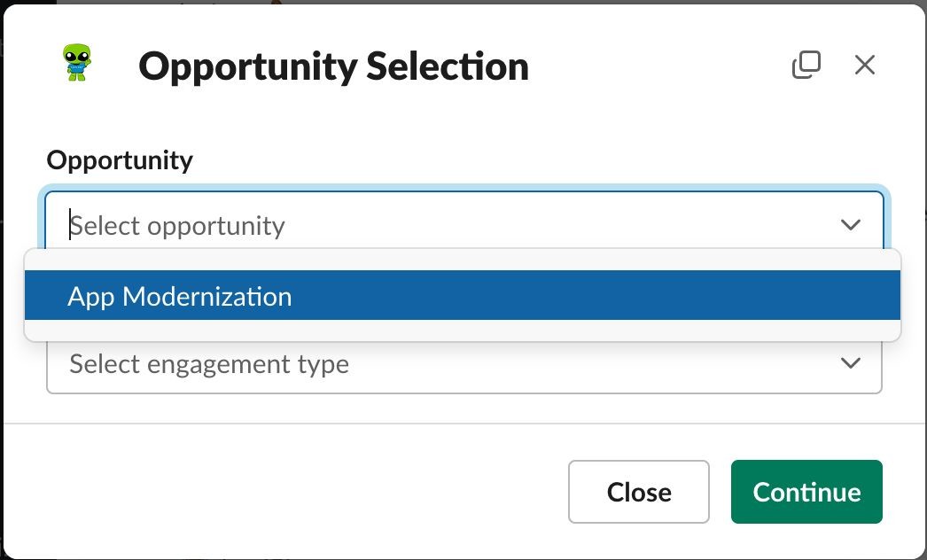Expand the engagement type chevron arrow
Image resolution: width=927 pixels, height=560 pixels.
(850, 363)
